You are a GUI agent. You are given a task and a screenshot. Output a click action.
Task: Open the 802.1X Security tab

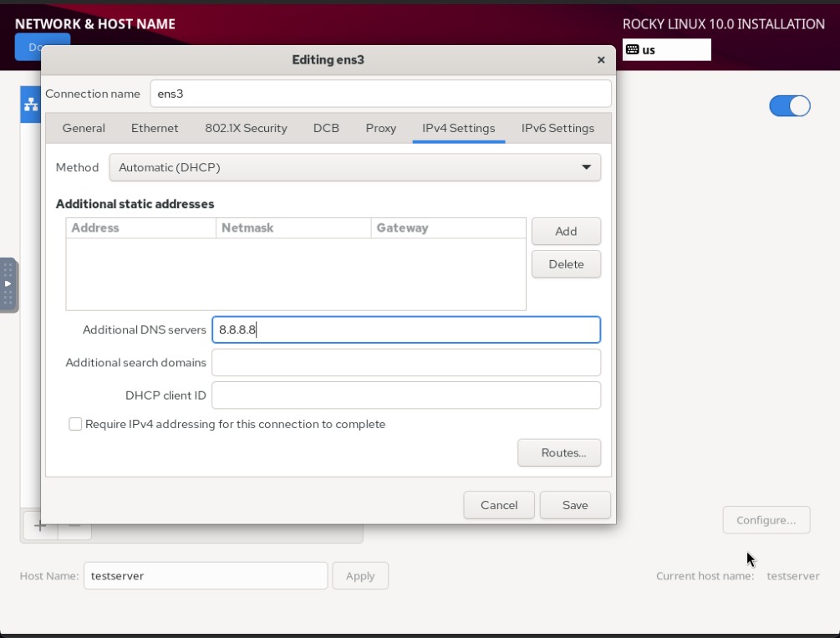[246, 128]
